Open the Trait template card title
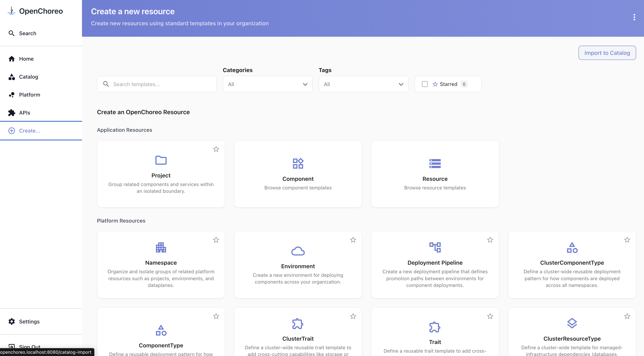 [435, 342]
